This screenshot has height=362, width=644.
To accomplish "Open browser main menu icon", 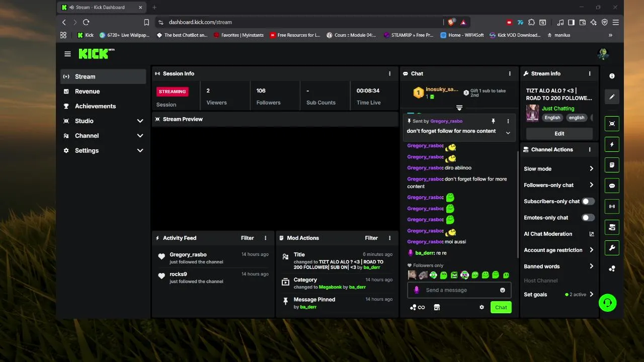I will (616, 22).
